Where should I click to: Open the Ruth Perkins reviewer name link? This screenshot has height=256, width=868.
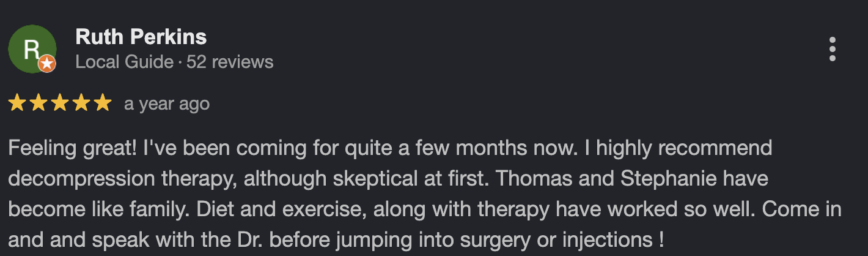coord(141,37)
